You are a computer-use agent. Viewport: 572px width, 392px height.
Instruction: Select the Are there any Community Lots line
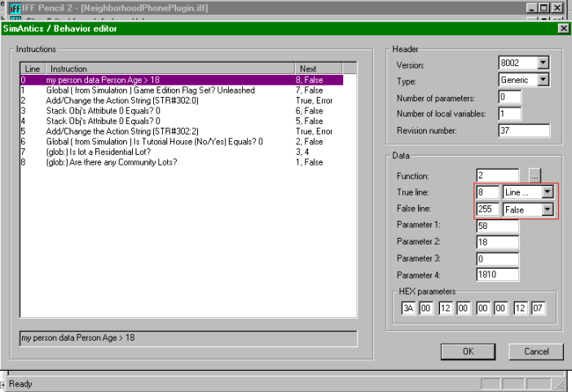coord(112,162)
